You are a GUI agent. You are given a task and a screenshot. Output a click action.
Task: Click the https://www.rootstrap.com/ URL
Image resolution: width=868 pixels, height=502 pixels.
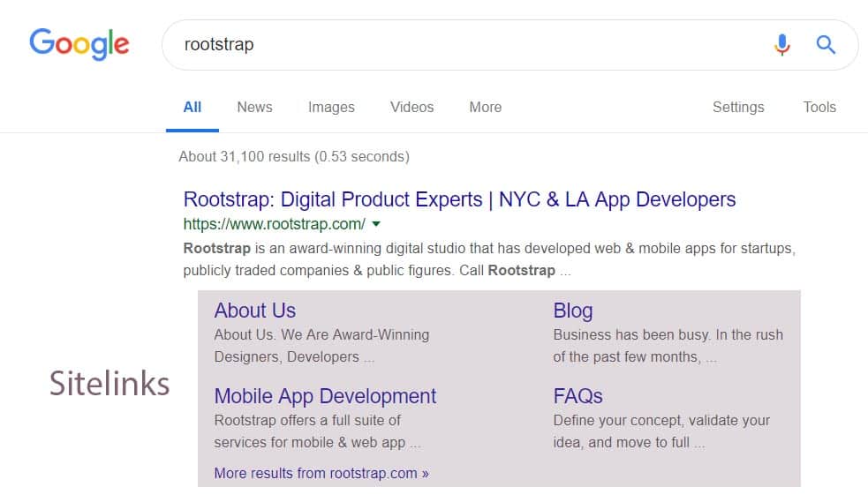[x=274, y=224]
